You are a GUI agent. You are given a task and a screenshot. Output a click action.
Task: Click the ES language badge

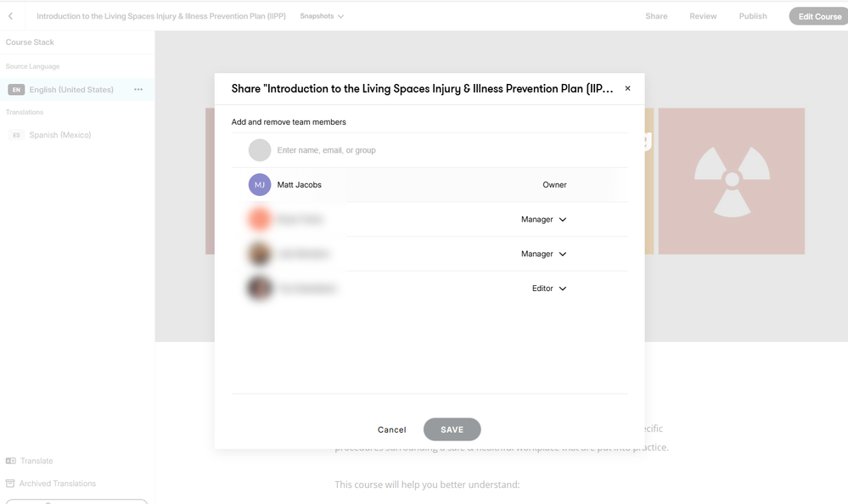coord(16,135)
